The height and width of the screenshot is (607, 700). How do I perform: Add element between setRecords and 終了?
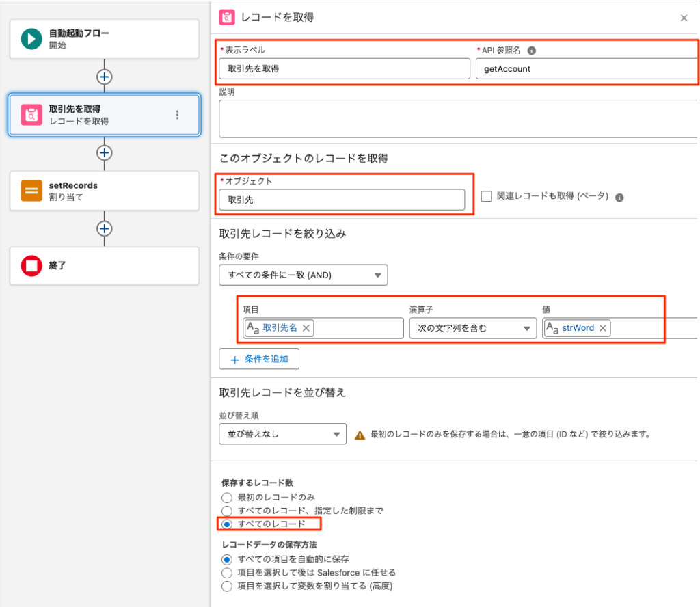104,228
